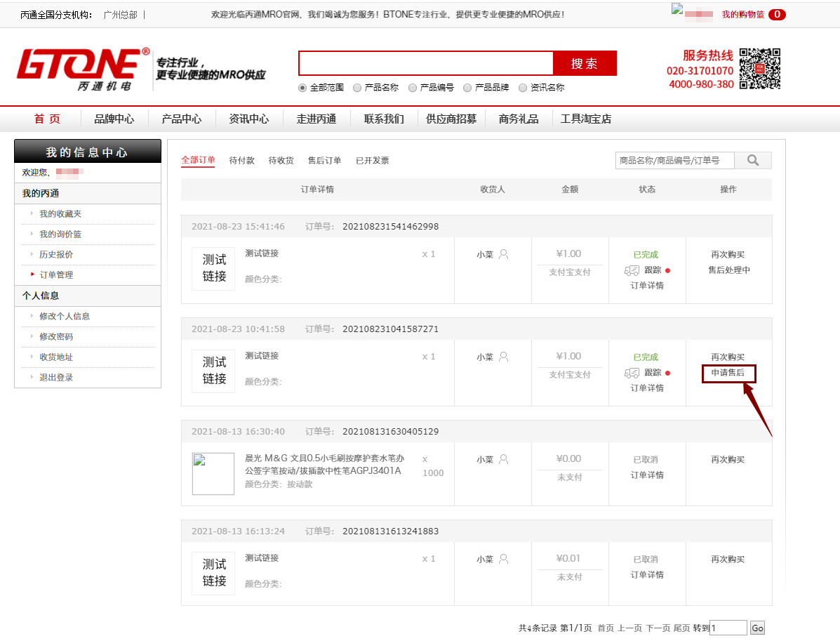
Task: Click the page number input box
Action: (728, 628)
